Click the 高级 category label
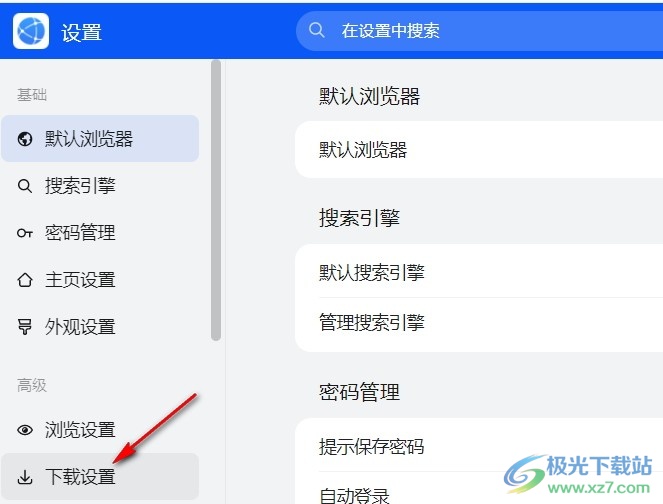This screenshot has height=504, width=663. (x=32, y=385)
